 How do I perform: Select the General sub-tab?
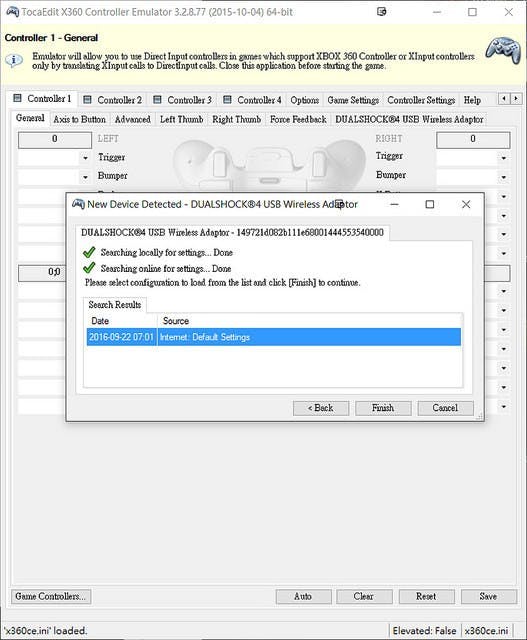coord(30,118)
